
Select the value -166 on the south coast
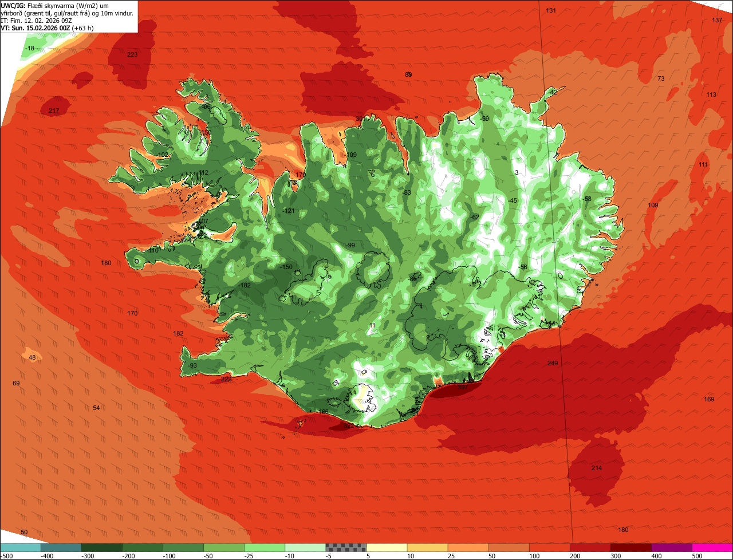pyautogui.click(x=322, y=412)
